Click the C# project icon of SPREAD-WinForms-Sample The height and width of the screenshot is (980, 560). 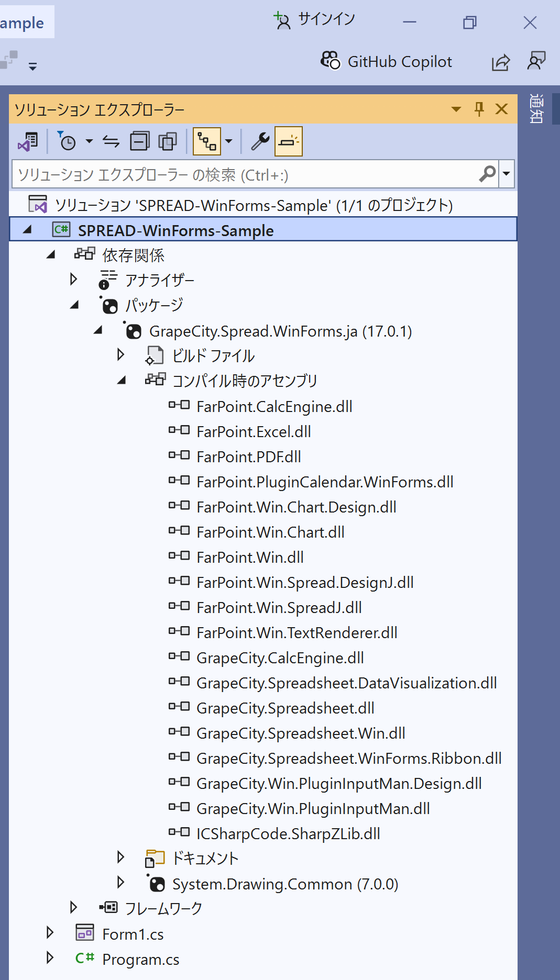click(x=61, y=229)
